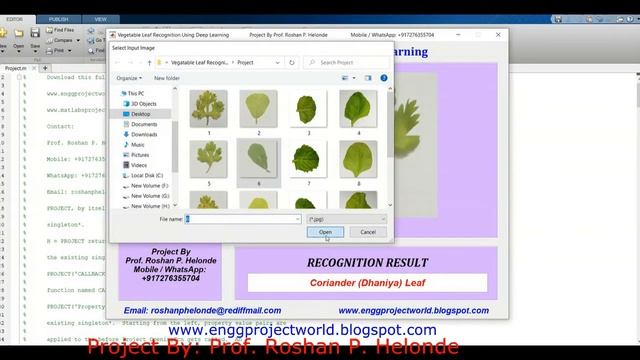The width and height of the screenshot is (640, 360).
Task: Click the Save icon in MATLAB toolstrip
Action: (35, 33)
